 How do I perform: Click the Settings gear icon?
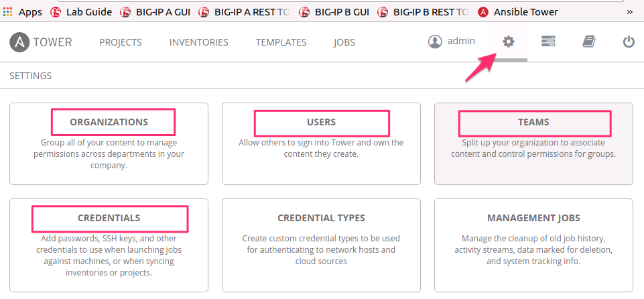click(509, 42)
